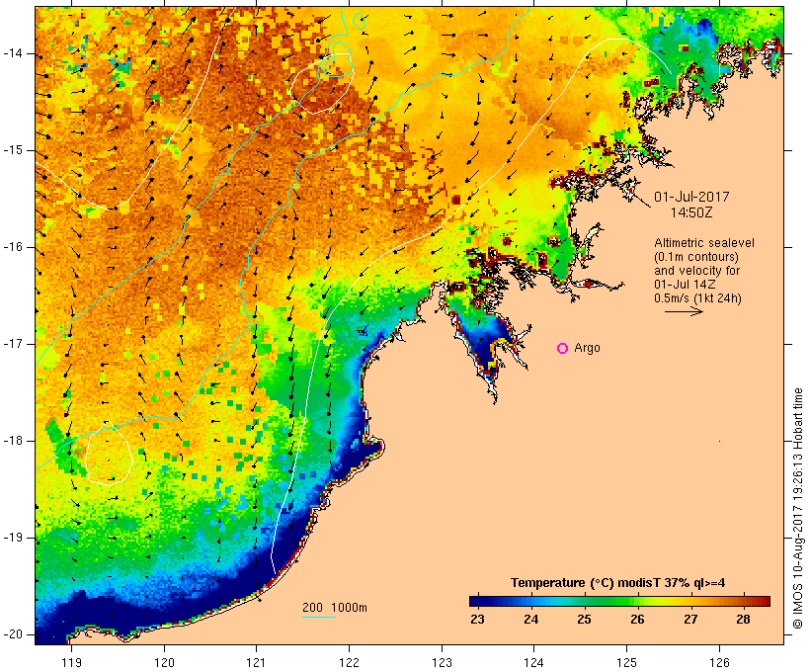Click the latitude label -19

[13, 538]
